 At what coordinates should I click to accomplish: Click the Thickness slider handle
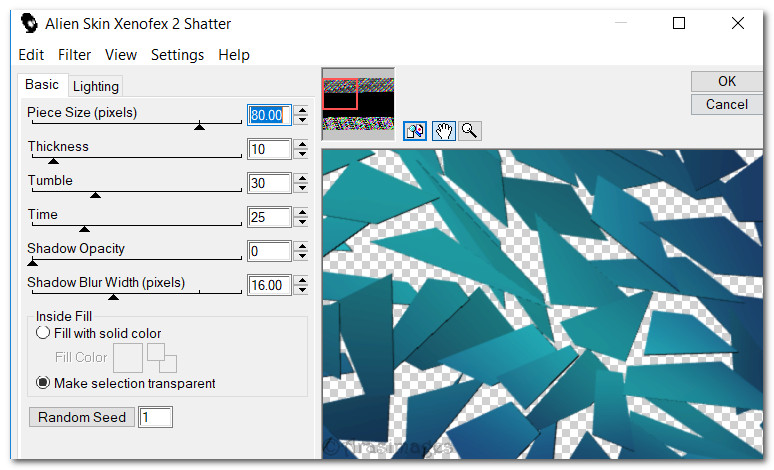[53, 160]
